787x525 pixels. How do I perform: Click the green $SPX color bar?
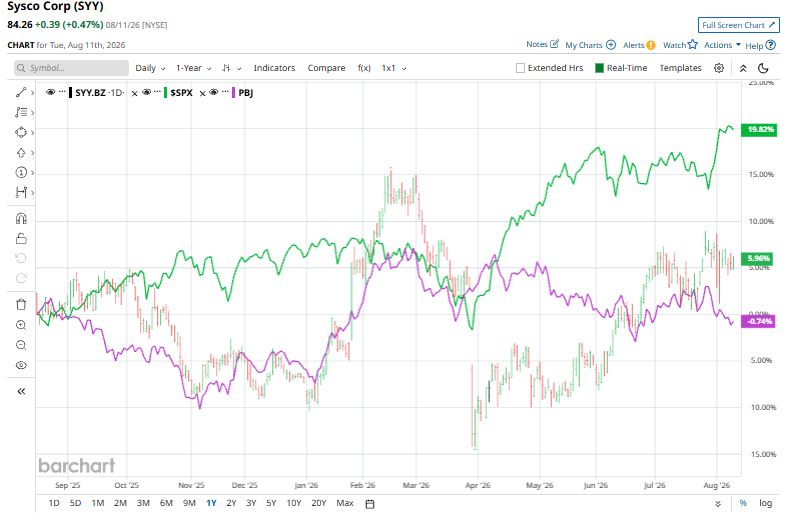pos(166,92)
